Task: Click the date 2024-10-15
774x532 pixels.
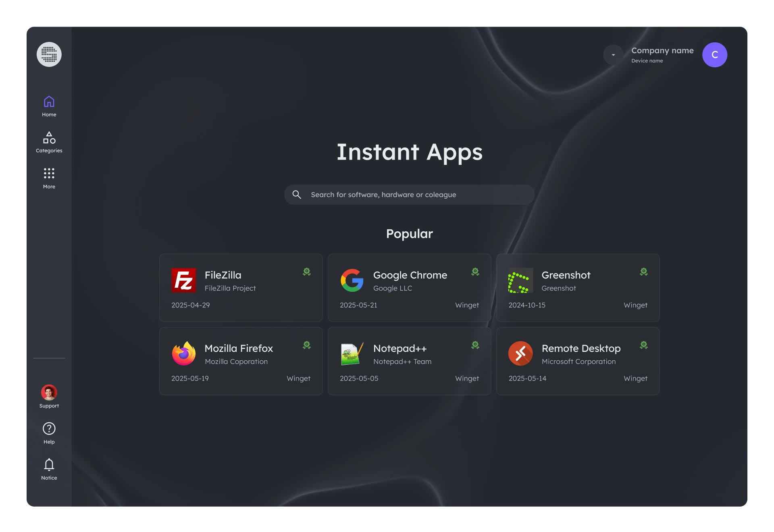Action: click(x=527, y=305)
